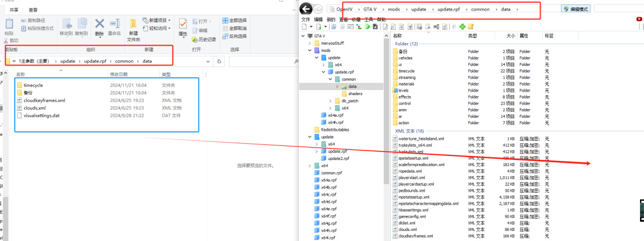This screenshot has width=644, height=241.
Task: Open File (文件) menu in OpenIV
Action: [305, 19]
